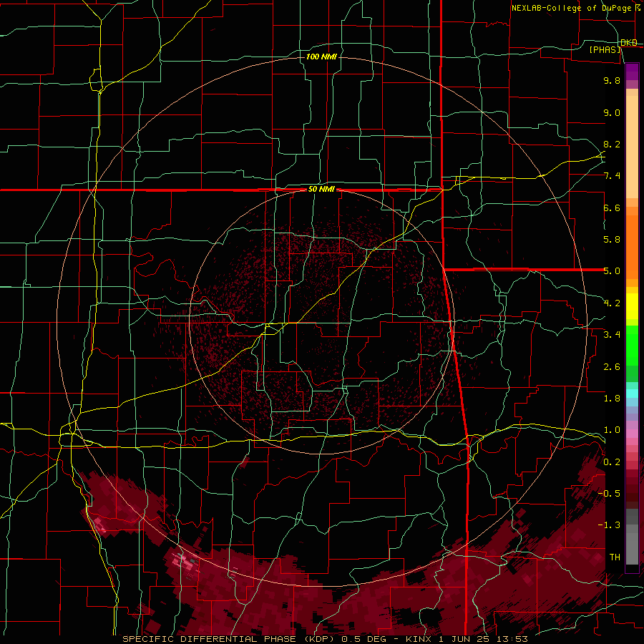
Task: Click the 50 NMI range ring label
Action: 321,190
